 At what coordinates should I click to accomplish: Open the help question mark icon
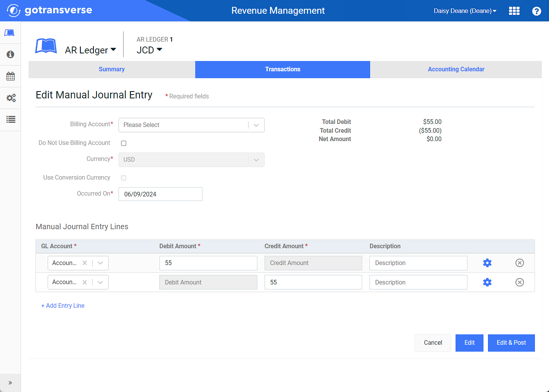pos(536,11)
